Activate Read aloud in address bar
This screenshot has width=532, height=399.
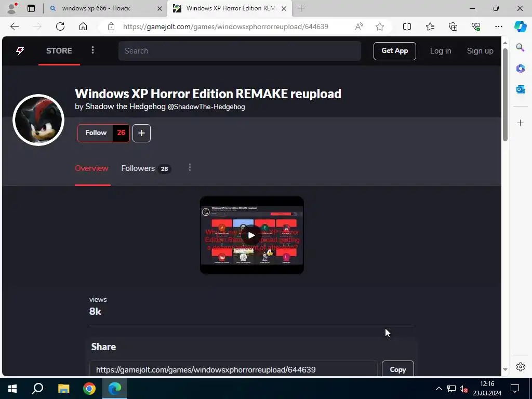(x=359, y=26)
